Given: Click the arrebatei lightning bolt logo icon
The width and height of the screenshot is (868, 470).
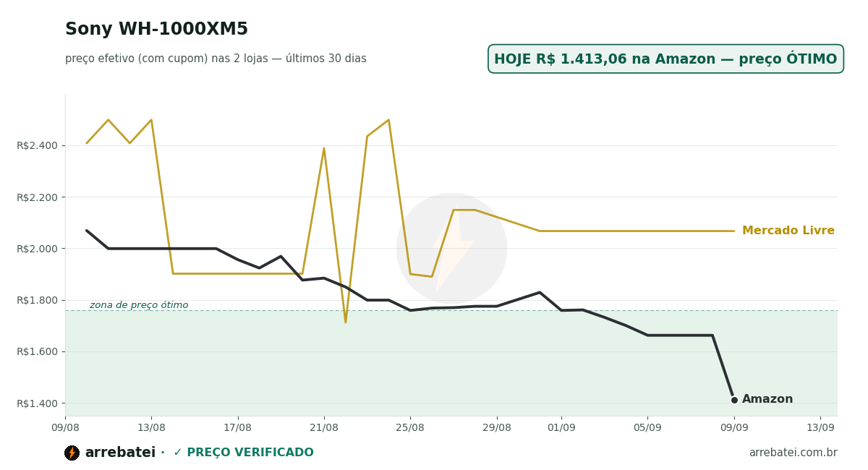Looking at the screenshot, I should click(72, 453).
